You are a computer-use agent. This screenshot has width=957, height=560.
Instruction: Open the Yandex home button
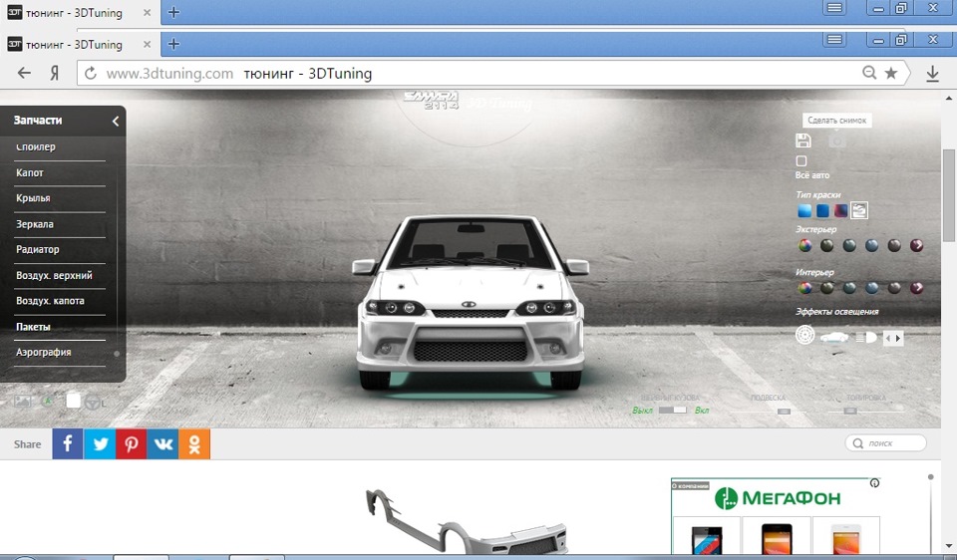coord(54,73)
